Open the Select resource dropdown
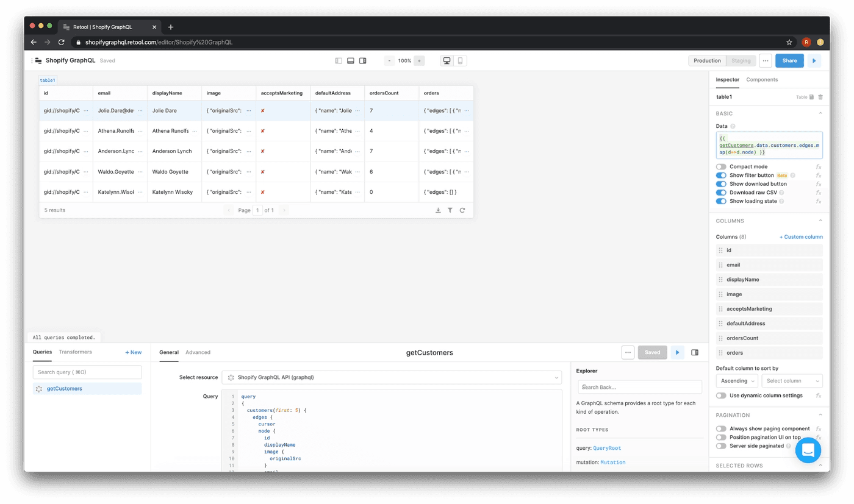The width and height of the screenshot is (854, 504). [392, 378]
